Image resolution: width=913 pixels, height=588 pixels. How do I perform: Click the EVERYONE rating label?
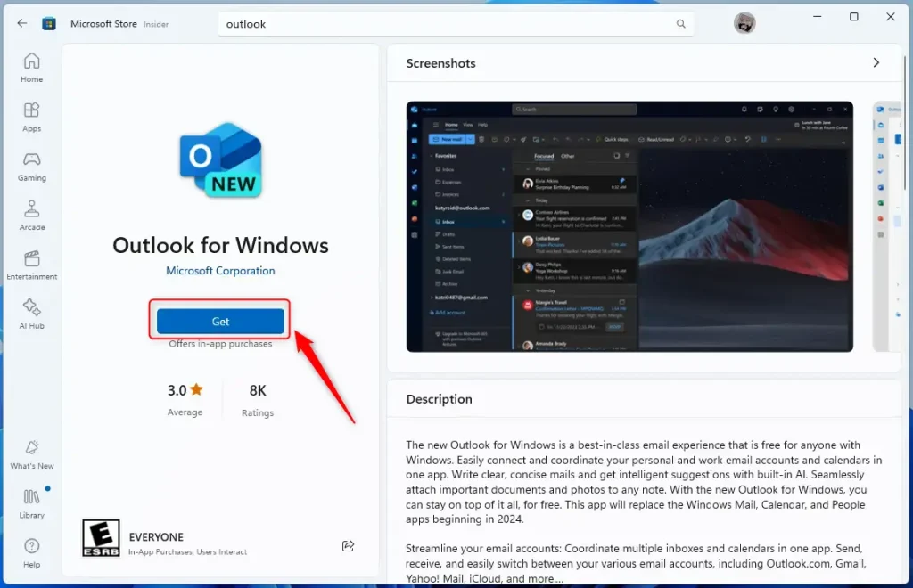click(156, 537)
